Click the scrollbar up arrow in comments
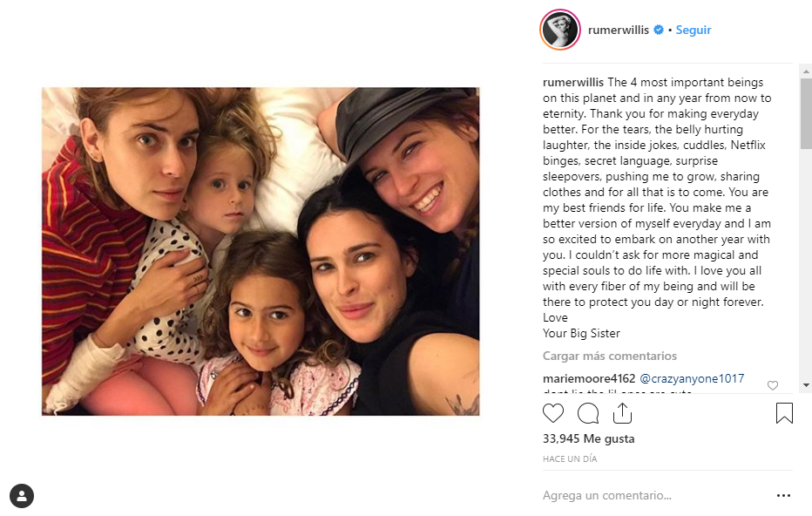 [806, 71]
